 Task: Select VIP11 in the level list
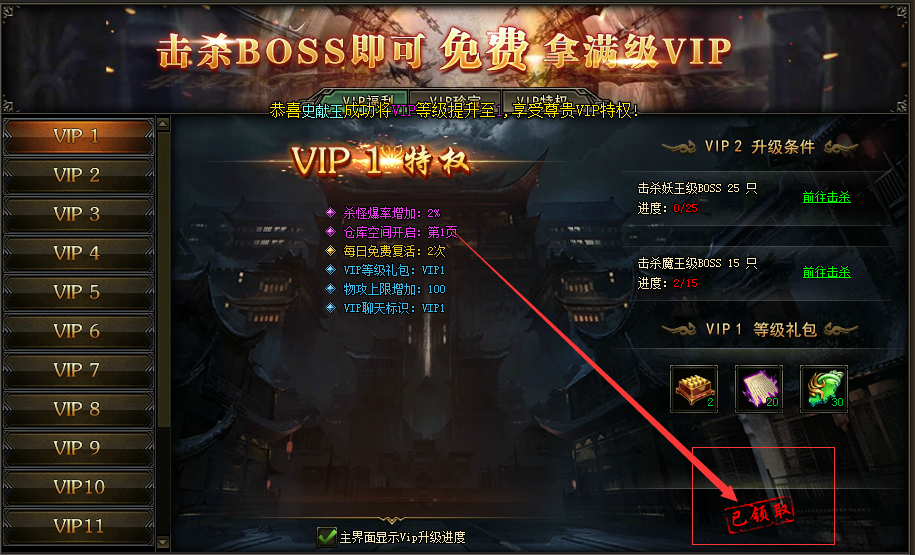[x=78, y=526]
